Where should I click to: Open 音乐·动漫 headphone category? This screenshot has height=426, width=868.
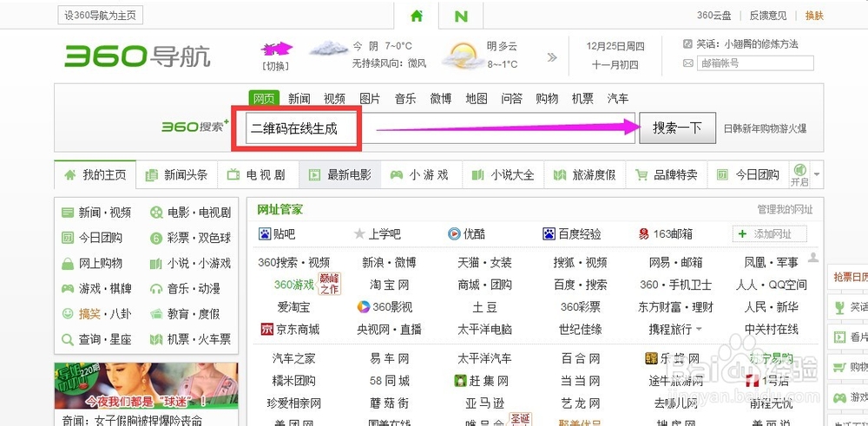click(185, 289)
